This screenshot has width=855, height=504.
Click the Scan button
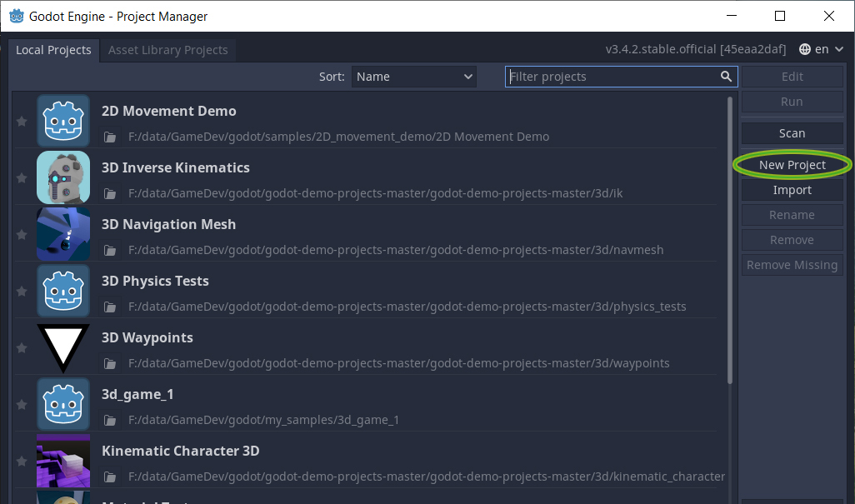click(x=792, y=133)
